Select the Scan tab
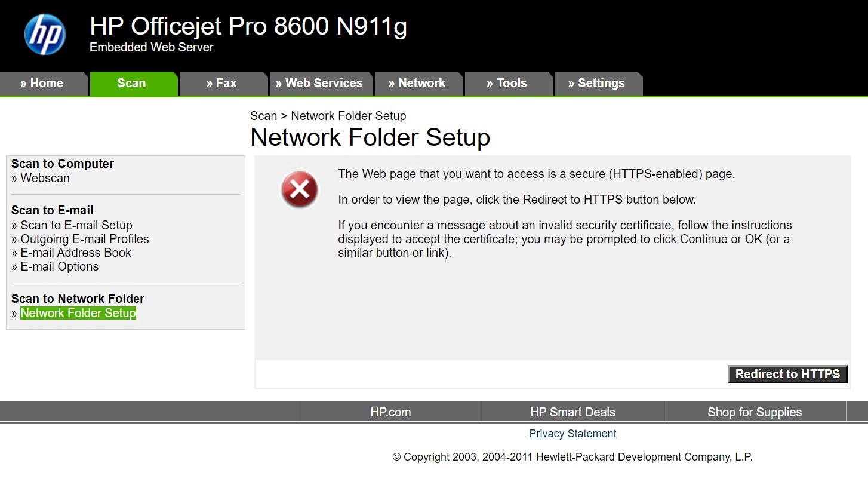 click(x=132, y=83)
